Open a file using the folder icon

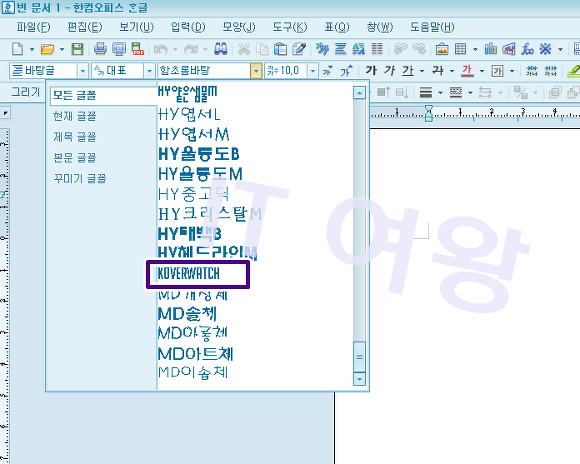point(47,49)
